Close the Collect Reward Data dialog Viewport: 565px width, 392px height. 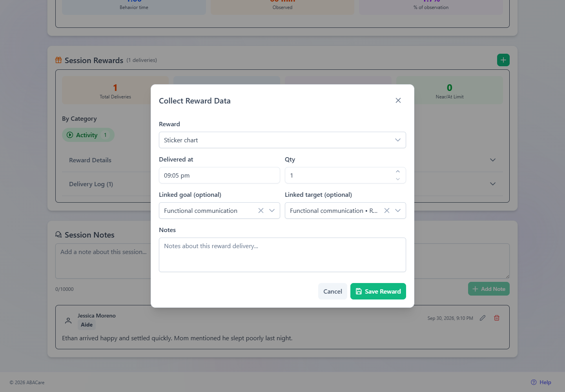pos(398,100)
